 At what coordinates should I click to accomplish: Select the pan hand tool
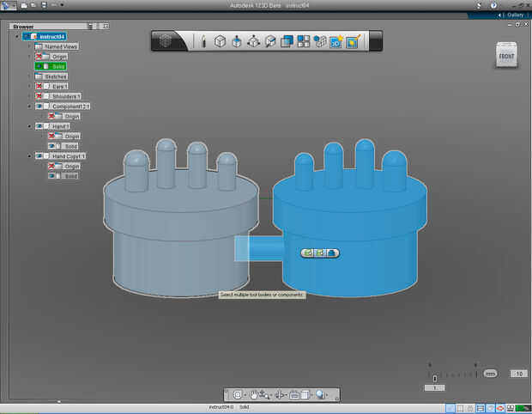(254, 394)
